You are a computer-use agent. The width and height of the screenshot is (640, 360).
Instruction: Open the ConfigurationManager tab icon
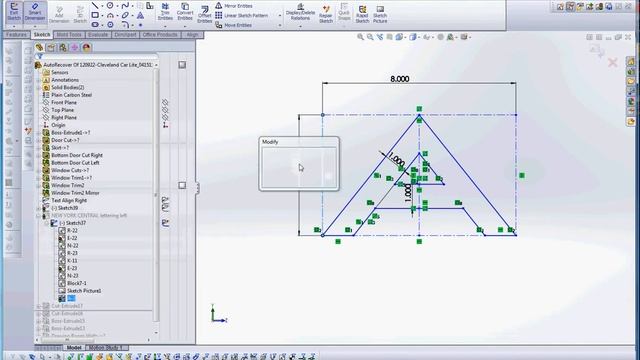63,47
